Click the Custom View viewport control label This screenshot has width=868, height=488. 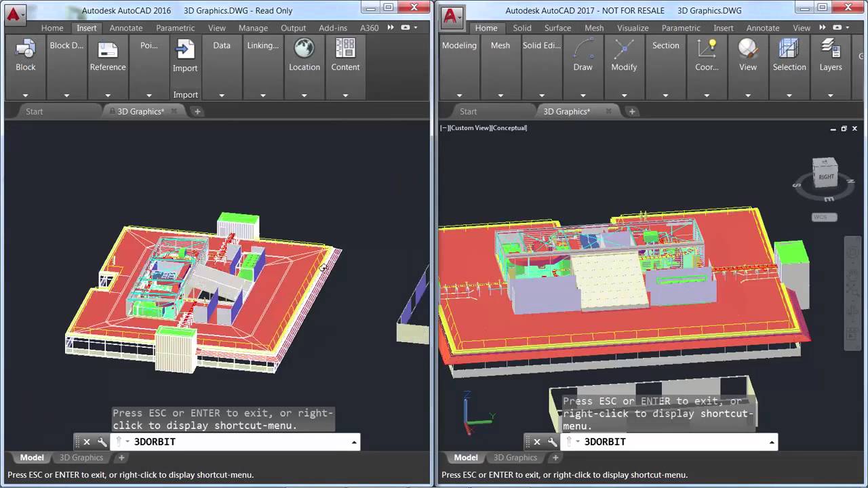(469, 127)
